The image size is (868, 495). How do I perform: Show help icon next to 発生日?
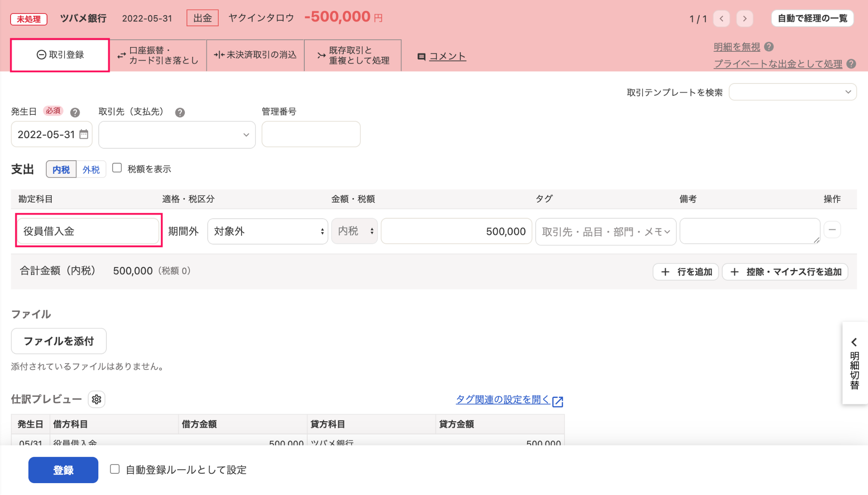click(x=75, y=112)
